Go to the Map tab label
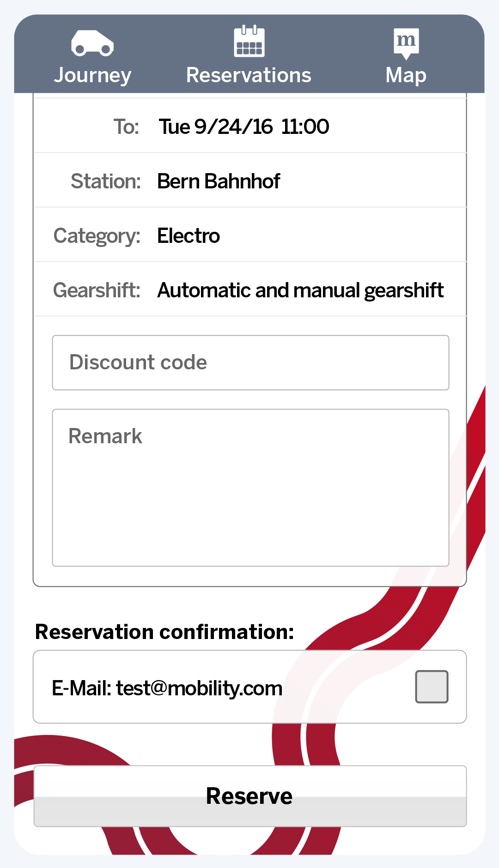This screenshot has height=868, width=499. click(x=406, y=75)
